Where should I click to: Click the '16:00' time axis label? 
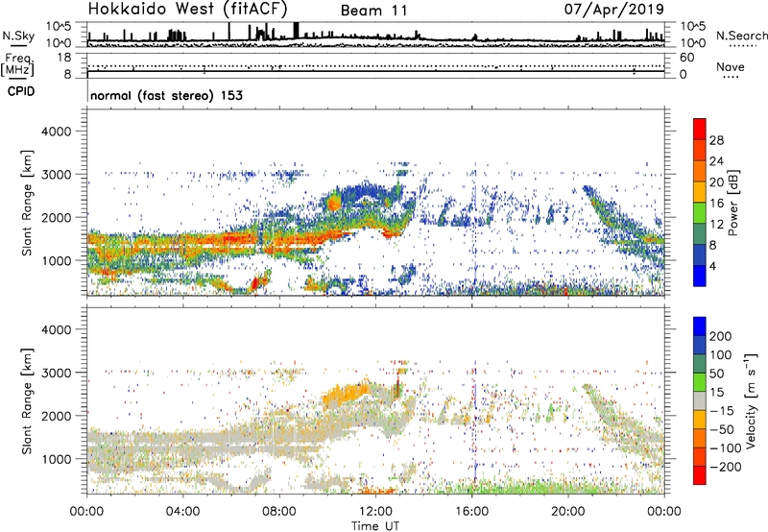point(471,512)
